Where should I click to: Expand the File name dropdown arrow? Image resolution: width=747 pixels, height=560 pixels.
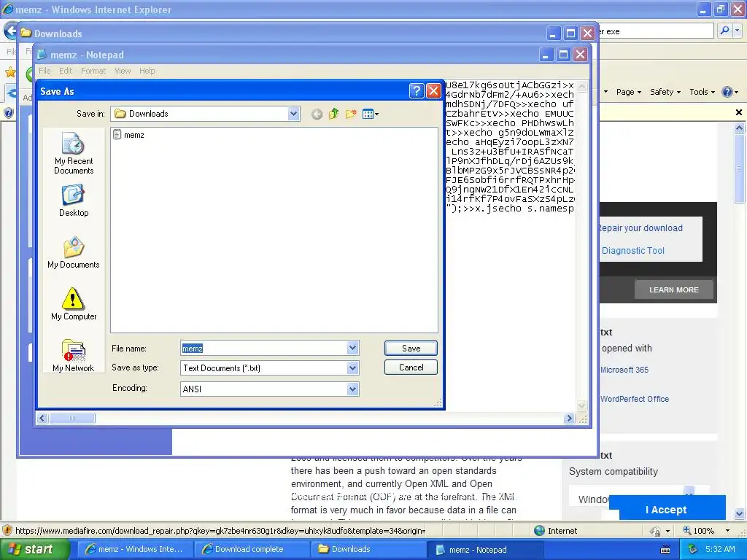(x=352, y=348)
